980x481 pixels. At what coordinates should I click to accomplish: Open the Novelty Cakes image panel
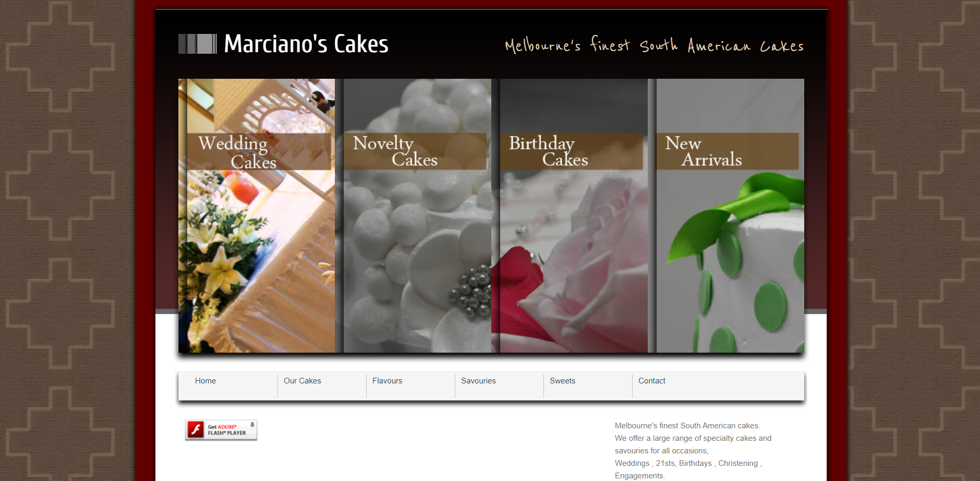point(417,215)
